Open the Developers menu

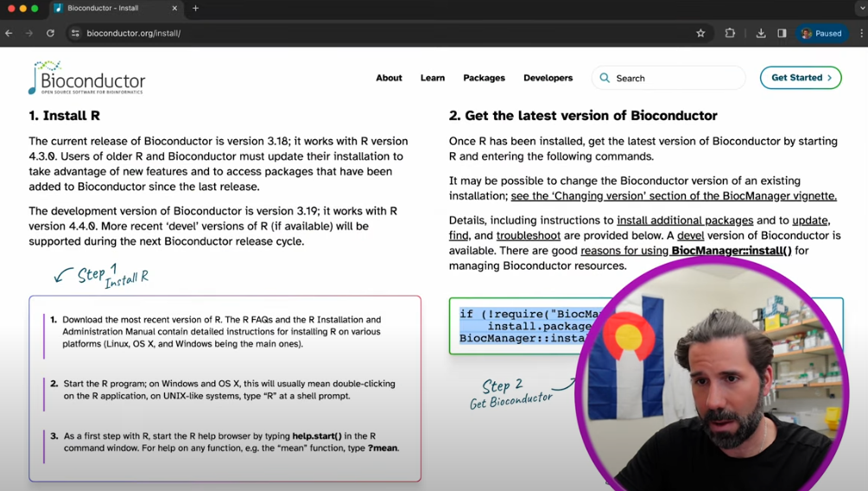[x=548, y=78]
